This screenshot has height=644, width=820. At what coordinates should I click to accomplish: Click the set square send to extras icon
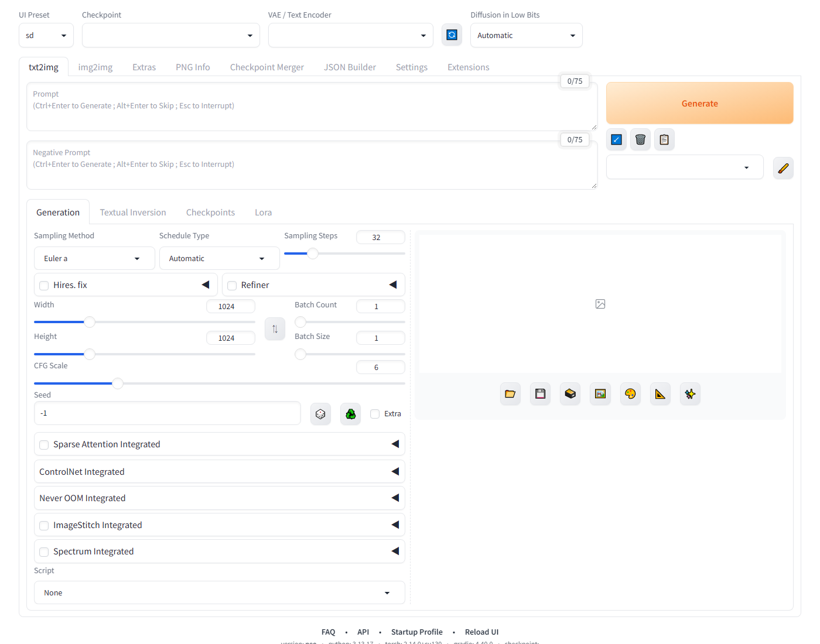tap(660, 394)
